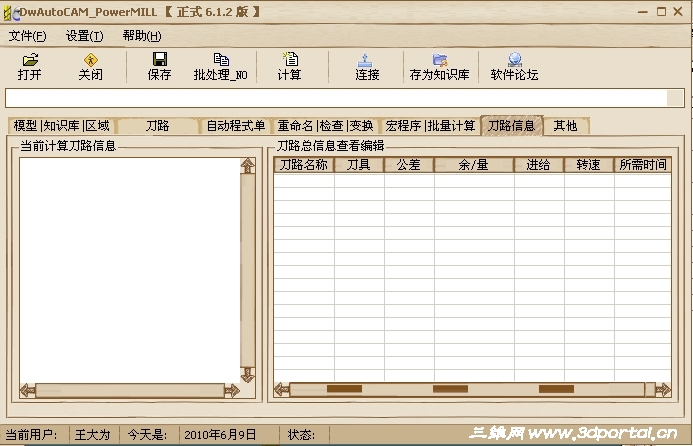
Task: Click the first empty row in the toolpath table
Action: point(472,180)
